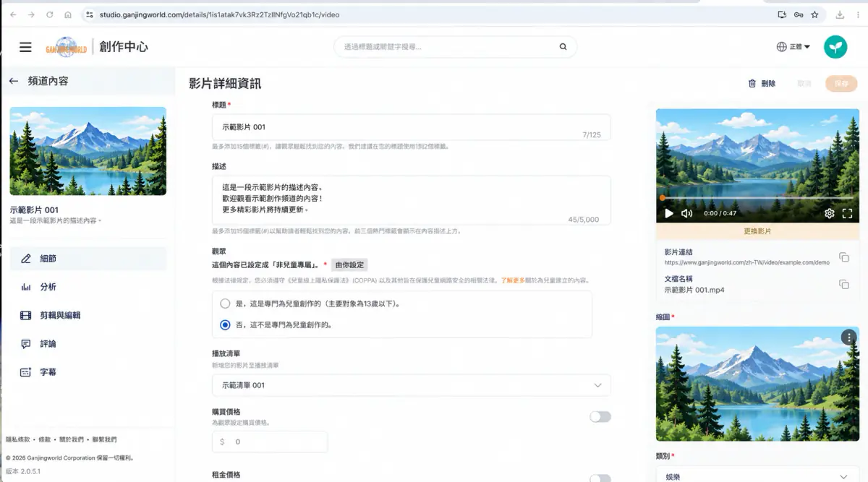868x482 pixels.
Task: Click the pencil icon for 細節
Action: pos(26,259)
